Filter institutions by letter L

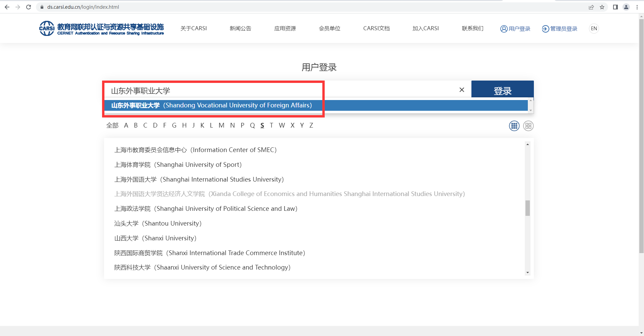point(211,126)
